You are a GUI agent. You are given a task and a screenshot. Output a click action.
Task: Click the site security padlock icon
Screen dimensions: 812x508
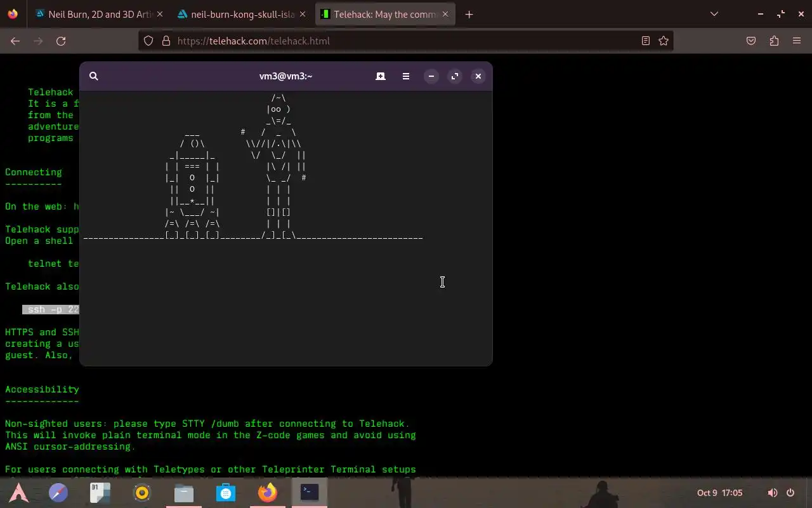166,41
